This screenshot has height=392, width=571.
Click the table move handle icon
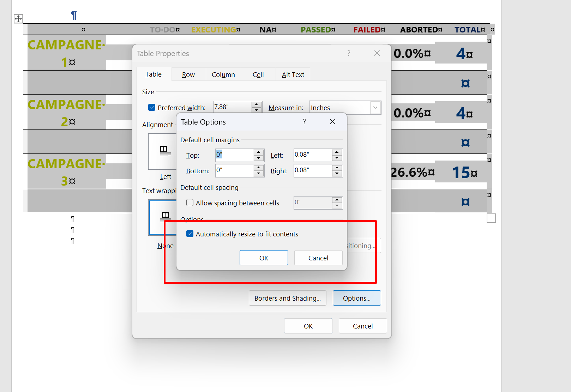18,19
